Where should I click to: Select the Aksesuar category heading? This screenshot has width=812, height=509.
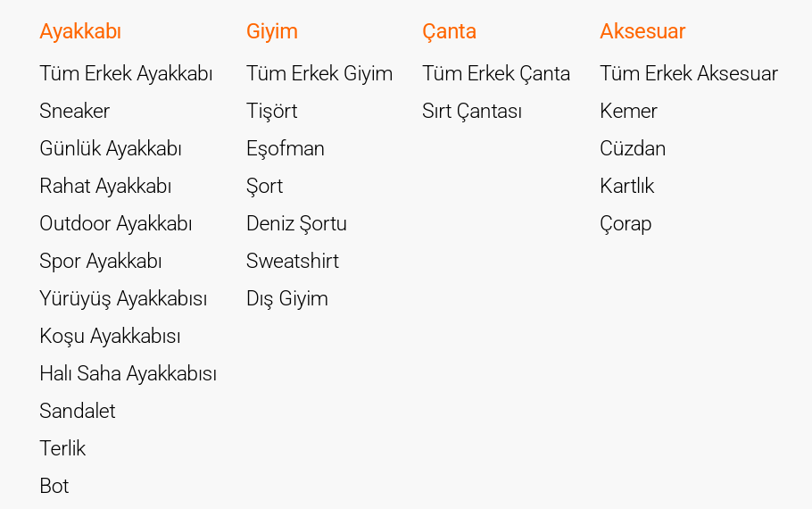pos(642,31)
